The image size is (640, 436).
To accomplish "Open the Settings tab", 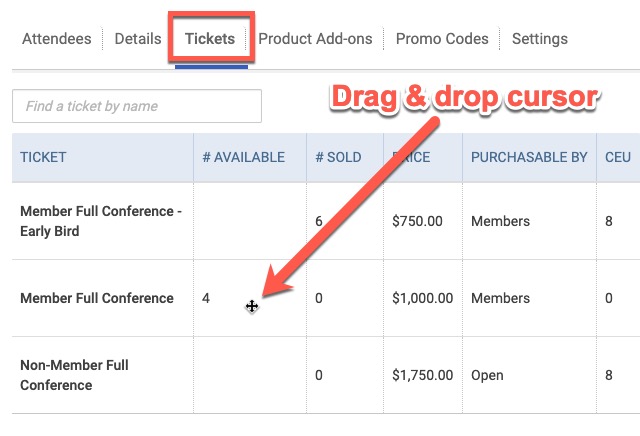I will pyautogui.click(x=540, y=39).
